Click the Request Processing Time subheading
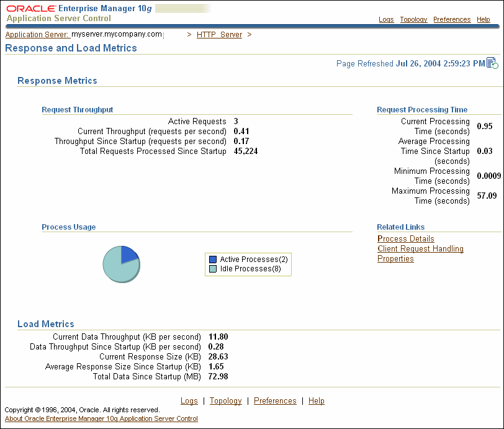This screenshot has width=504, height=429. tap(422, 110)
